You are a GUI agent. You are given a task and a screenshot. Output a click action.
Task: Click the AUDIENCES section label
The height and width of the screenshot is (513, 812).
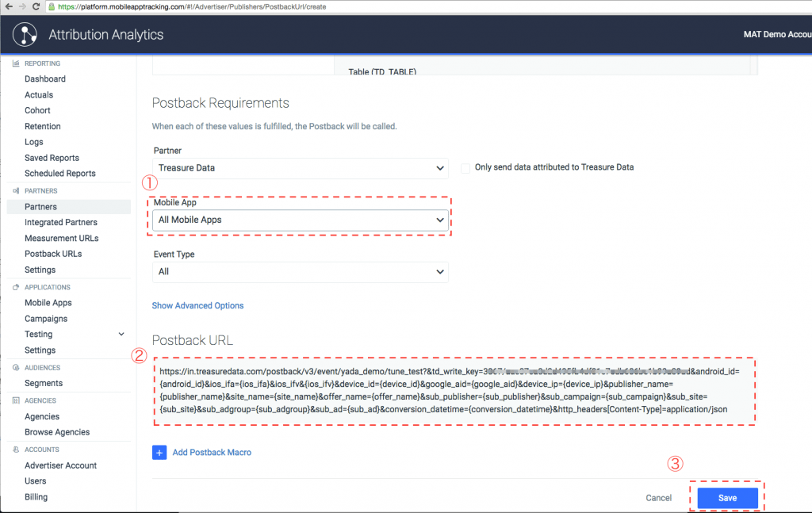coord(43,368)
